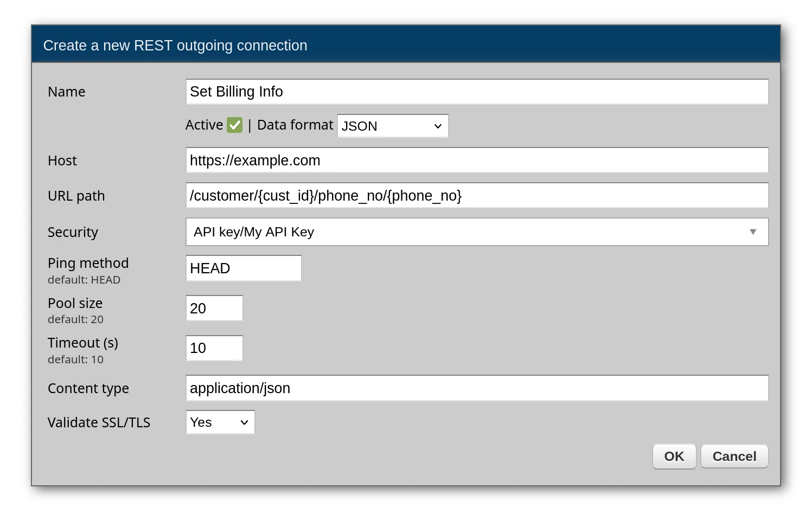Select the Content type input
Viewport: 812px width, 520px height.
click(476, 388)
